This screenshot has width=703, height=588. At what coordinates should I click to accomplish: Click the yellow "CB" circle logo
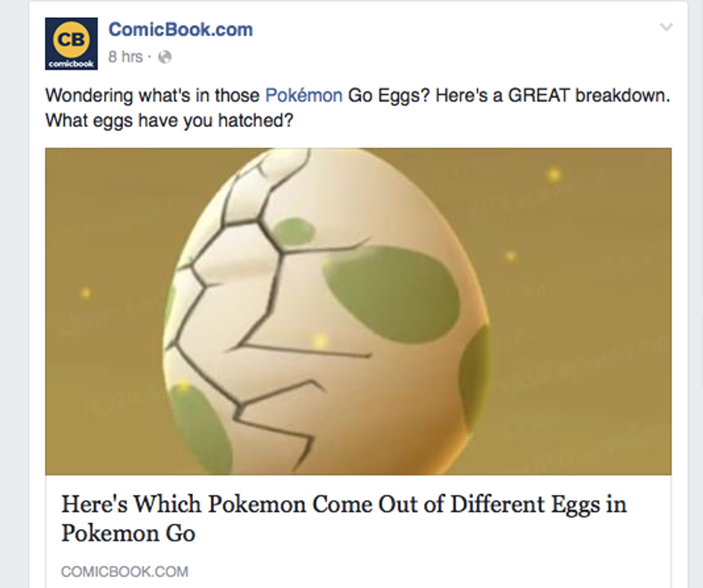click(71, 39)
